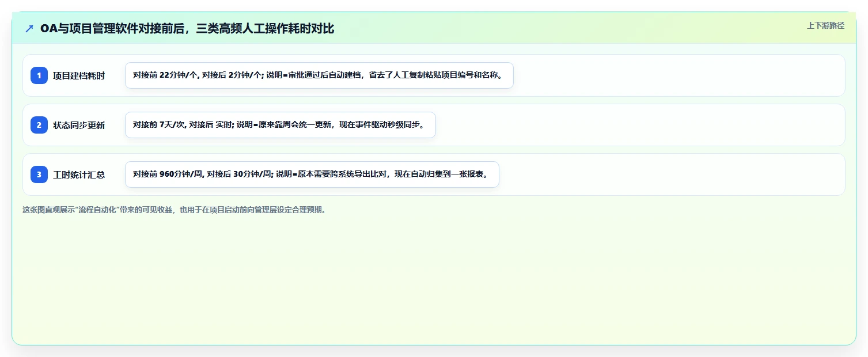868x357 pixels.
Task: Click the 状态同步更新 label
Action: click(x=79, y=125)
